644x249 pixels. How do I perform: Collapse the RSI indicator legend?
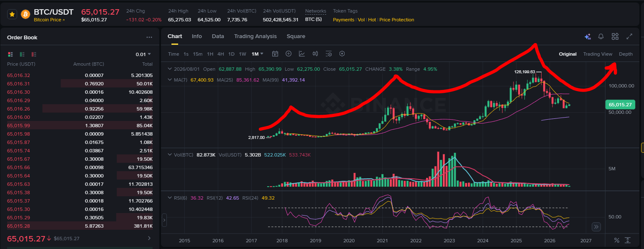coord(169,198)
